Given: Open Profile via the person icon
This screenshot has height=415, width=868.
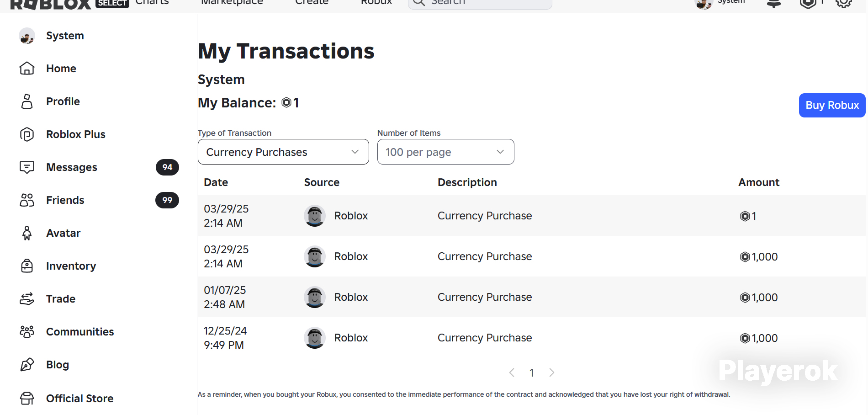Looking at the screenshot, I should point(27,101).
